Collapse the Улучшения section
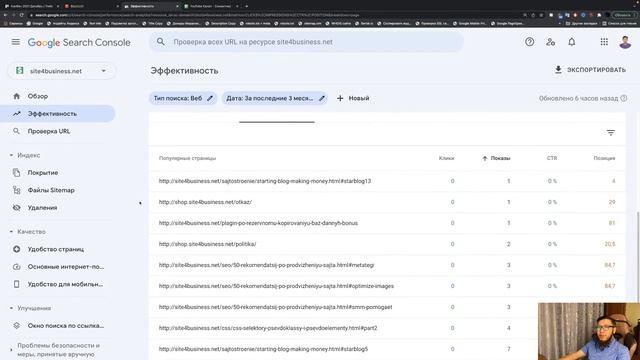The height and width of the screenshot is (360, 640). point(11,308)
